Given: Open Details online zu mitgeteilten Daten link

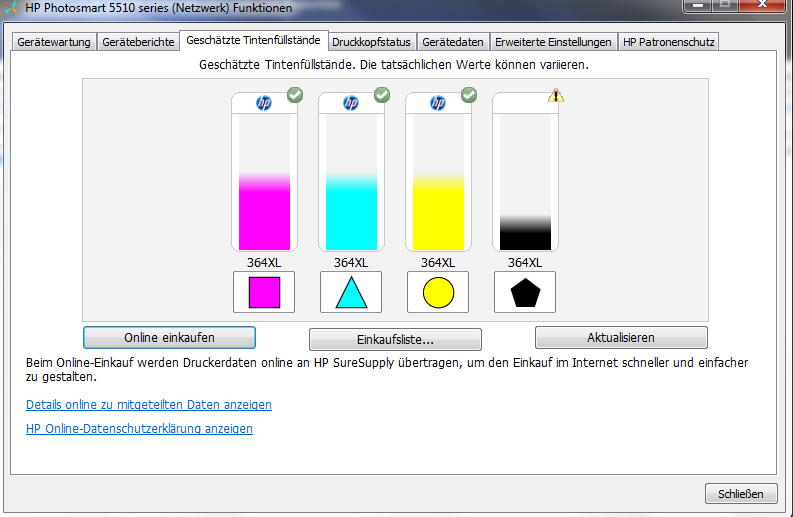Looking at the screenshot, I should [149, 405].
